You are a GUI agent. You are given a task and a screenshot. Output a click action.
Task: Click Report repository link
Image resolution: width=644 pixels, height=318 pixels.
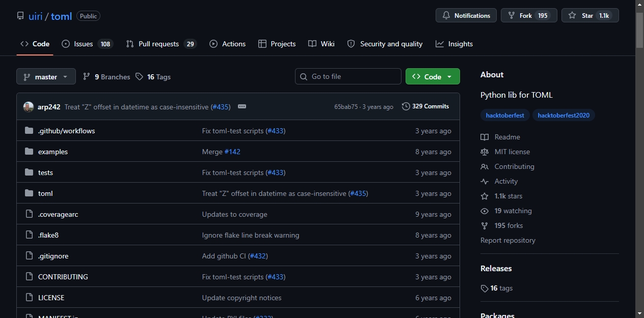coord(508,240)
